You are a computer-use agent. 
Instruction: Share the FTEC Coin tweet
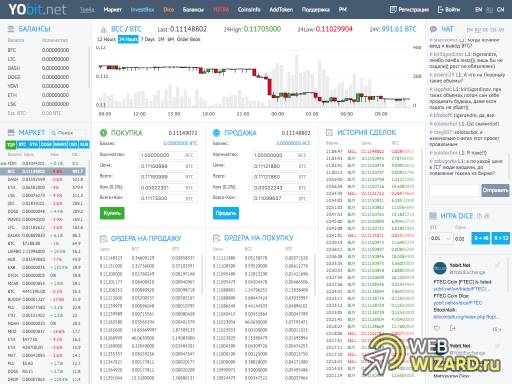click(x=453, y=328)
